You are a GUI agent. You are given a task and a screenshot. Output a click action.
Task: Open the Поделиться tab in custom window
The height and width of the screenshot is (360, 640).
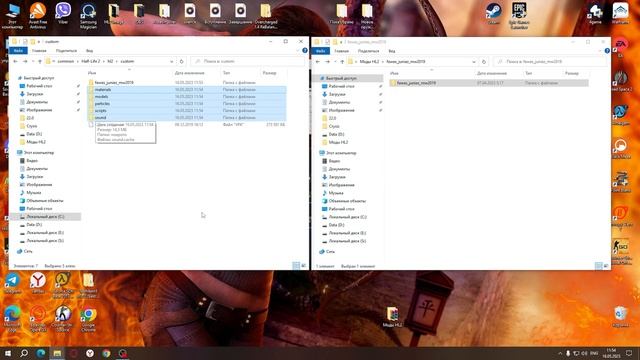[66, 51]
